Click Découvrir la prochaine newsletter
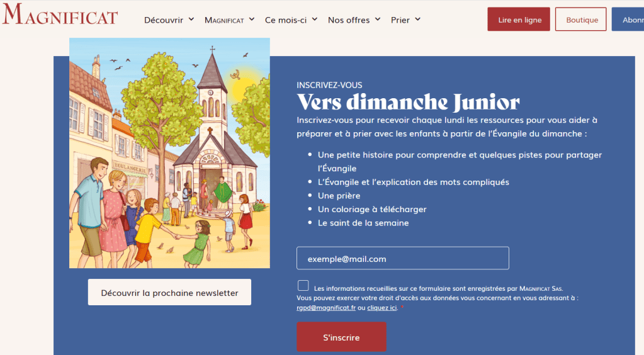This screenshot has height=355, width=644. (169, 293)
